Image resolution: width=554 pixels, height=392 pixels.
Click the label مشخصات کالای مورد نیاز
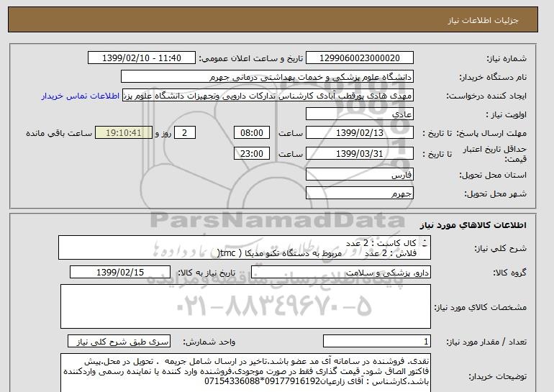click(481, 307)
